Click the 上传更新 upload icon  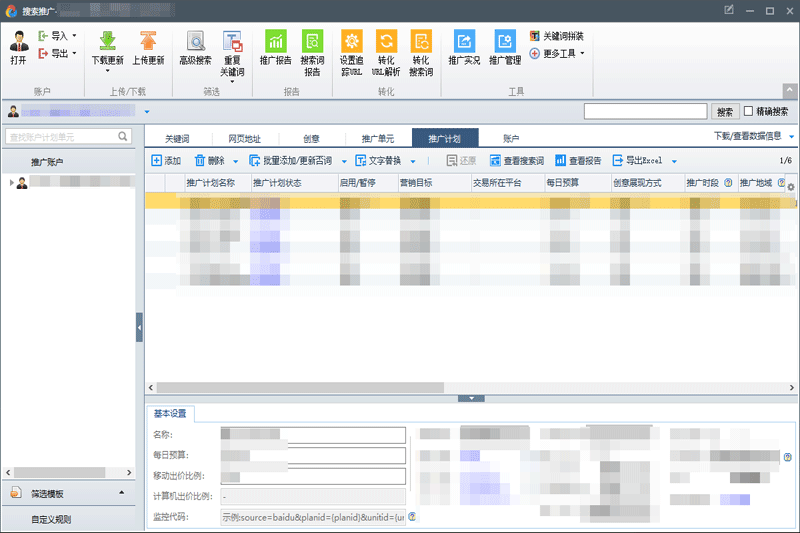(x=149, y=41)
